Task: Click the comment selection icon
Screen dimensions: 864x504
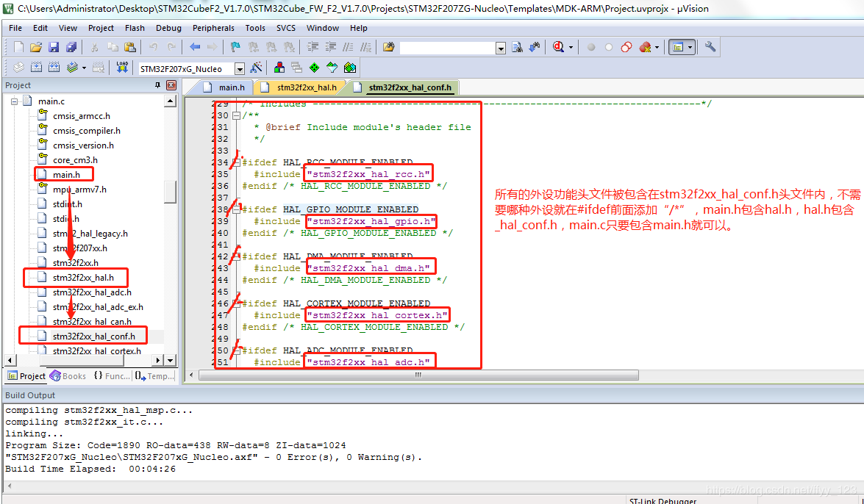Action: click(x=349, y=47)
